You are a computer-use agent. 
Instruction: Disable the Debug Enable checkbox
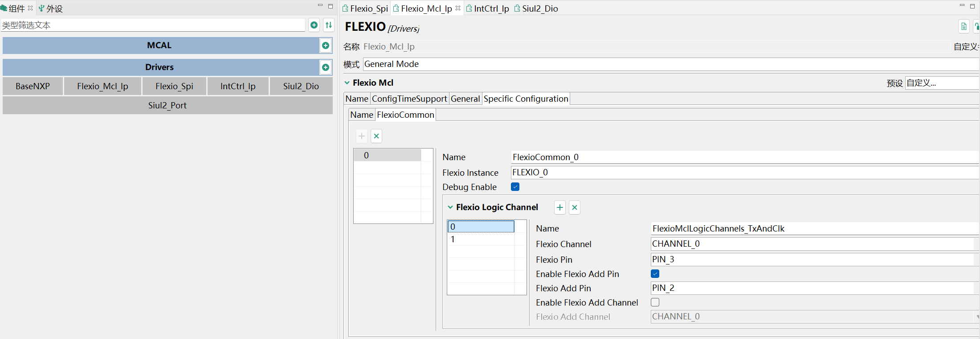pyautogui.click(x=515, y=187)
